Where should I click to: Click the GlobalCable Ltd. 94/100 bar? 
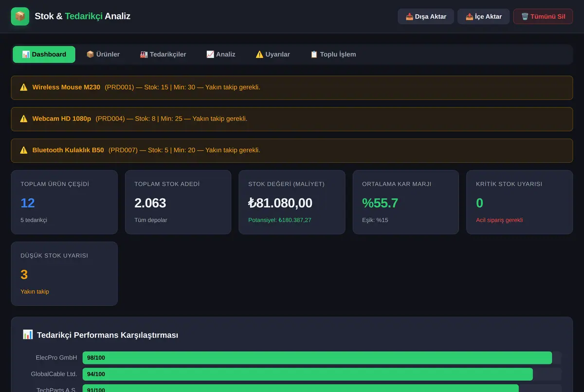click(x=308, y=374)
